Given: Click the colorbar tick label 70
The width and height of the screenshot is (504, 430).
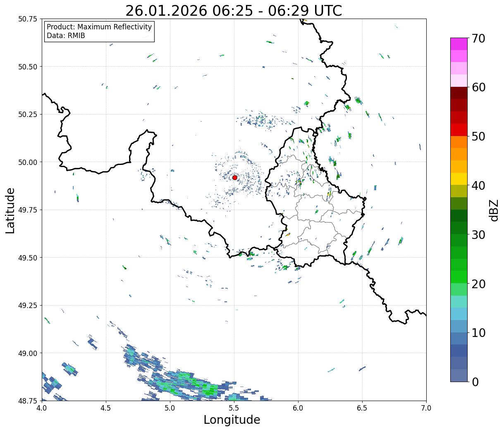Looking at the screenshot, I should (479, 38).
